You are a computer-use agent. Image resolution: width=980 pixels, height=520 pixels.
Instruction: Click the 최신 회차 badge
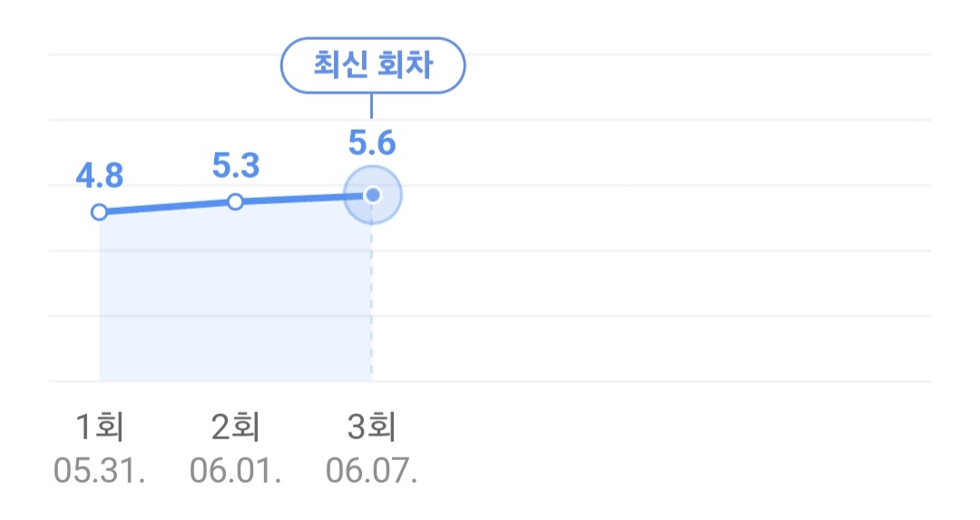coord(373,65)
